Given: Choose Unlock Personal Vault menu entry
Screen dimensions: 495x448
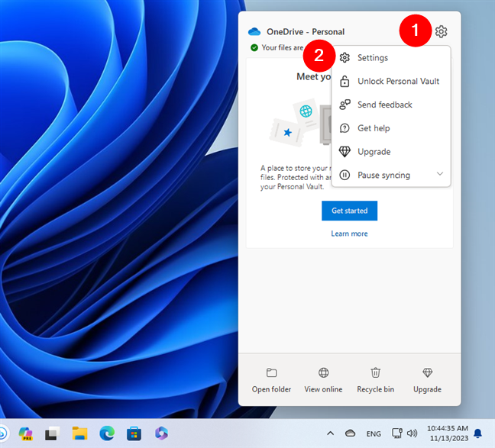Looking at the screenshot, I should 391,82.
